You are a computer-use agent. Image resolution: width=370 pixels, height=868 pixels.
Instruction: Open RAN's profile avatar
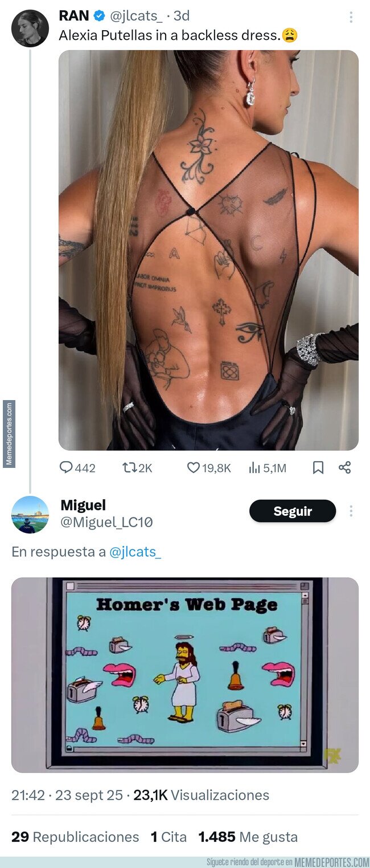(x=30, y=28)
